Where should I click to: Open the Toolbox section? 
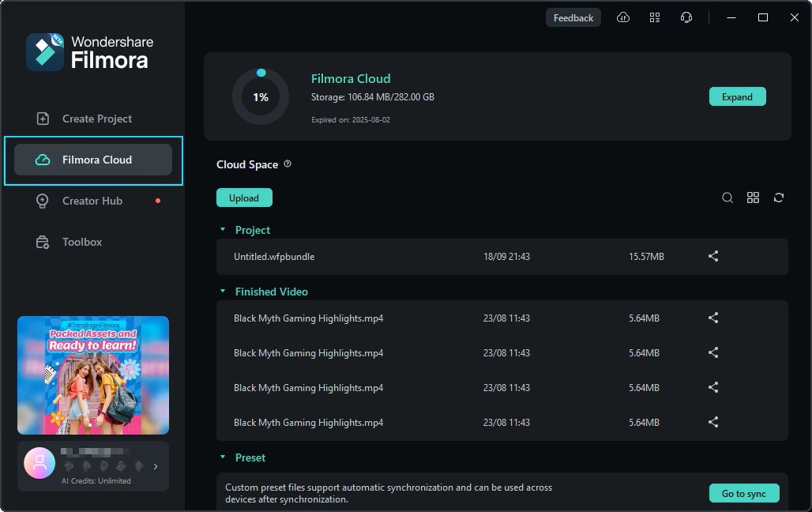coord(82,242)
